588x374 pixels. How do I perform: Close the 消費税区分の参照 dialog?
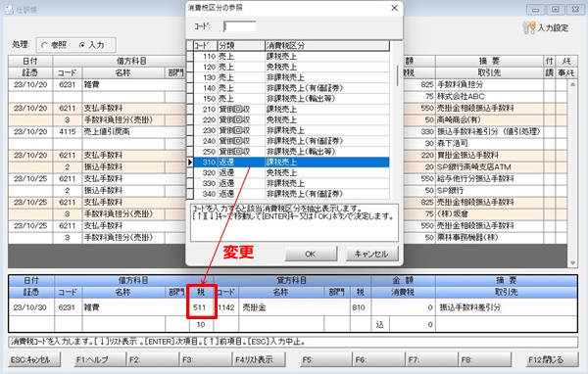(394, 8)
